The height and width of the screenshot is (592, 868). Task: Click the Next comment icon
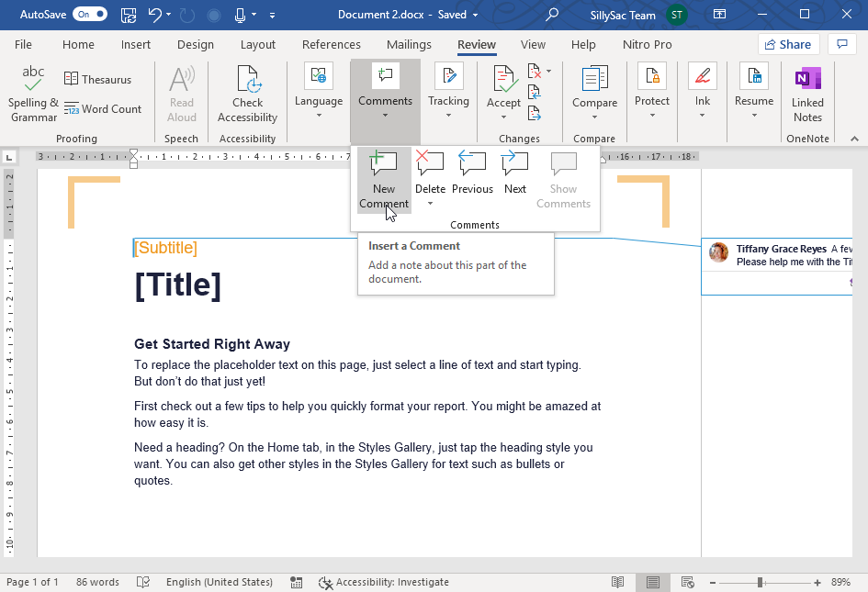click(515, 165)
